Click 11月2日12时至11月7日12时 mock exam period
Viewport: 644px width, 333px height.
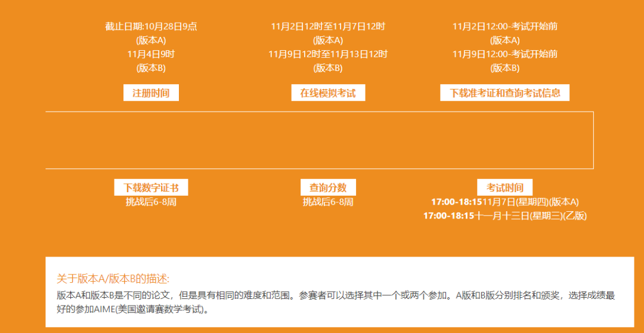click(328, 26)
